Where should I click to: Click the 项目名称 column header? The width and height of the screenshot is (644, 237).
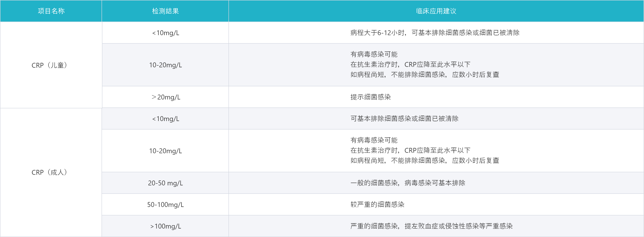[51, 11]
